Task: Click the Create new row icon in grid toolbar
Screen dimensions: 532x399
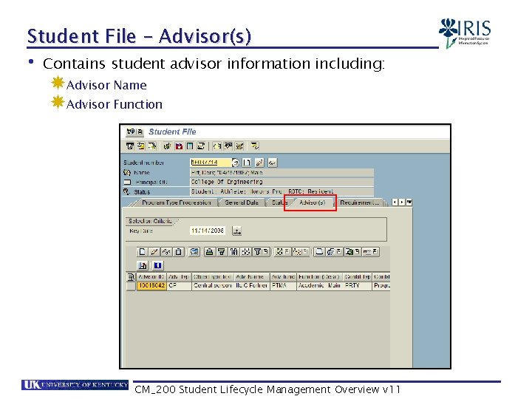Action: (142, 252)
